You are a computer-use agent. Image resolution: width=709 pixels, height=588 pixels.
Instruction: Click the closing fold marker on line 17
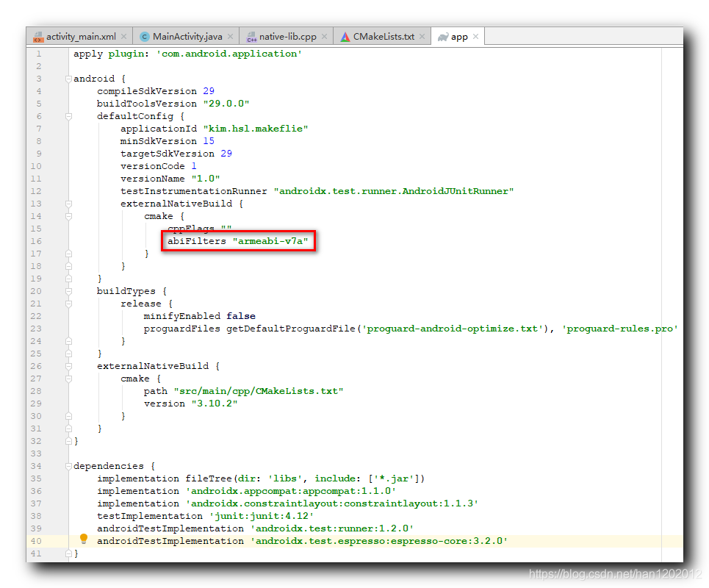click(69, 254)
